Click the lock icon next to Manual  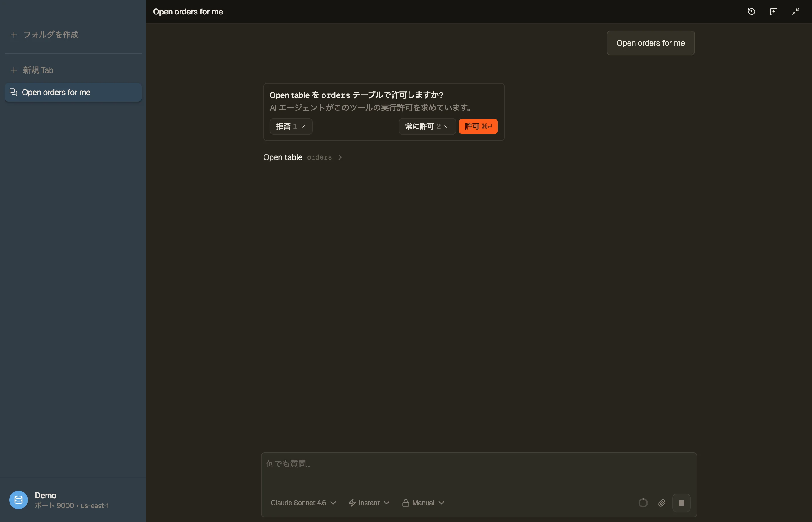405,503
